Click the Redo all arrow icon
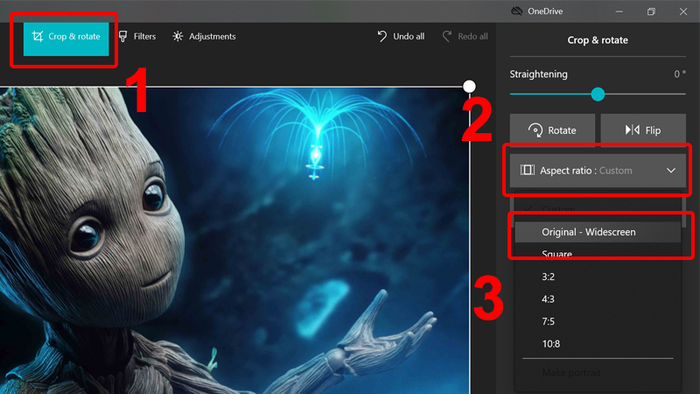700x394 pixels. (x=446, y=36)
